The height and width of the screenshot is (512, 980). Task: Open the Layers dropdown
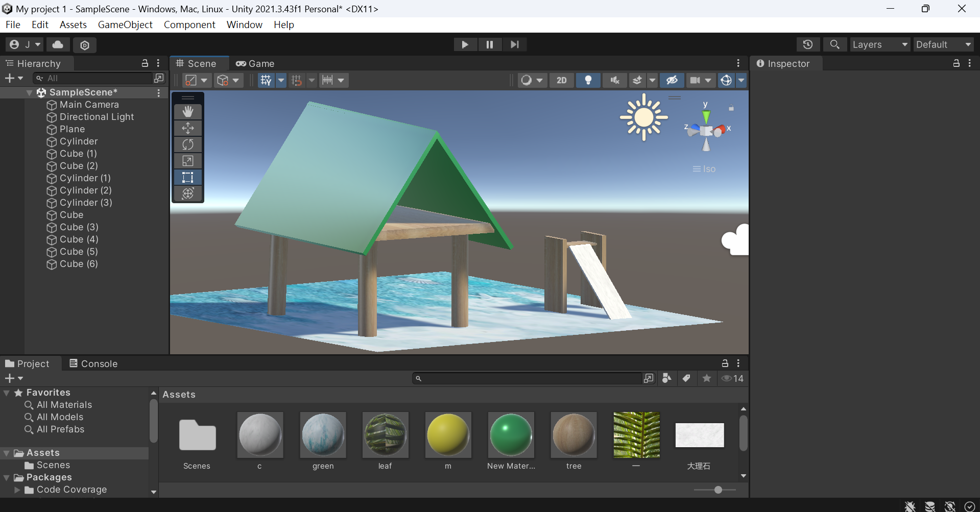880,44
